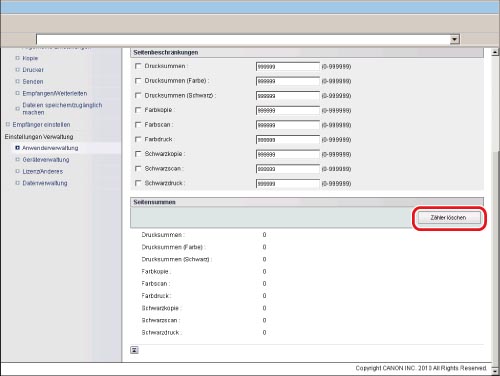
Task: Select the Drucksummen (Schwarz) input field
Action: pos(288,96)
